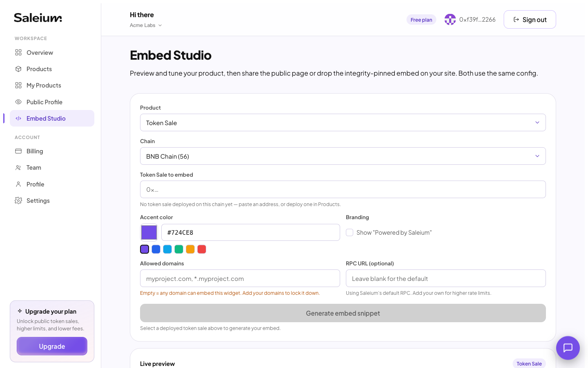
Task: Click the sparkle icon beside Upgrade your plan
Action: [20, 311]
